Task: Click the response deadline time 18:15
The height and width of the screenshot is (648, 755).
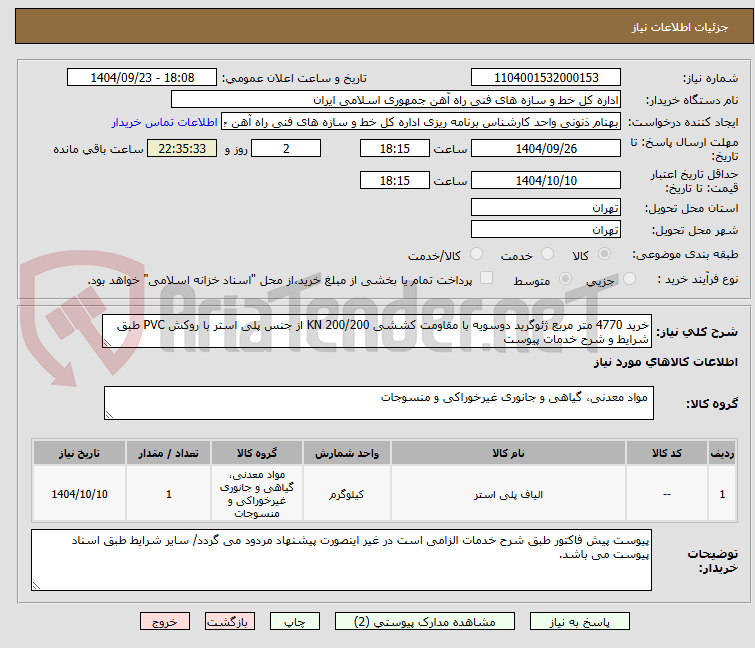Action: (x=395, y=148)
